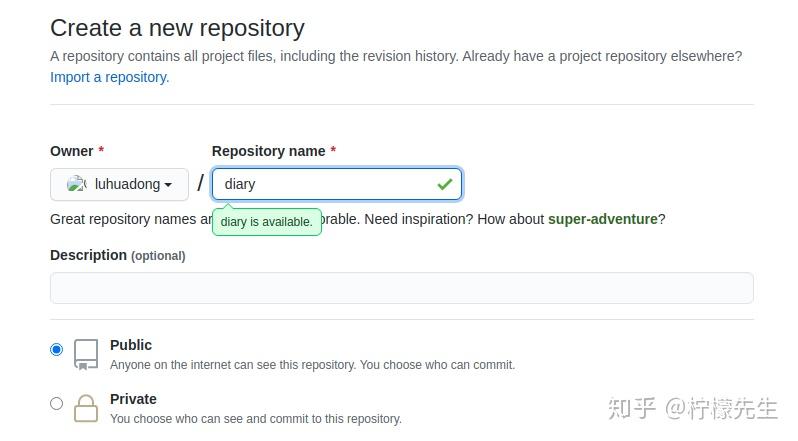The height and width of the screenshot is (441, 798).
Task: Click the green checkmark in the name field
Action: 444,184
